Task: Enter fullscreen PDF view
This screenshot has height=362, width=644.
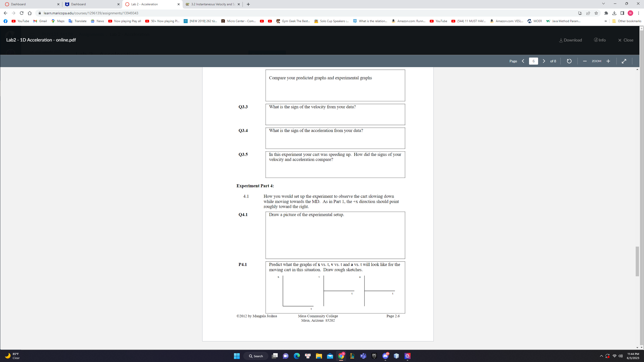Action: [624, 61]
